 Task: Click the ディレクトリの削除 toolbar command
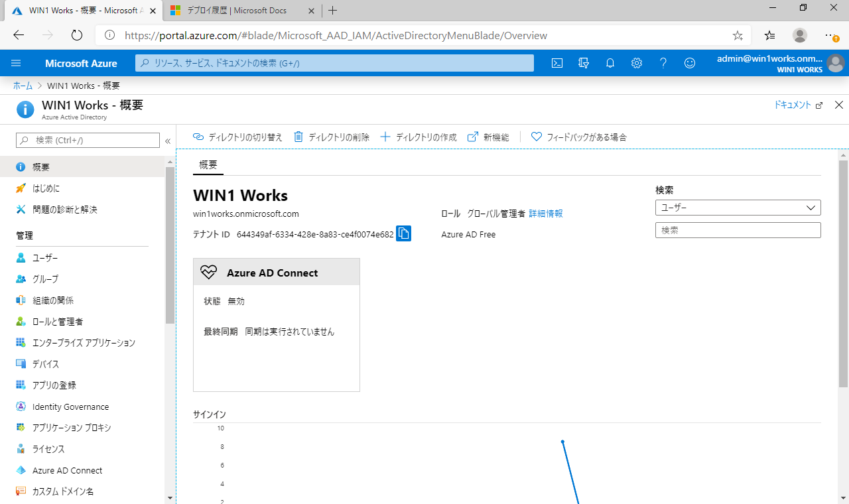332,137
